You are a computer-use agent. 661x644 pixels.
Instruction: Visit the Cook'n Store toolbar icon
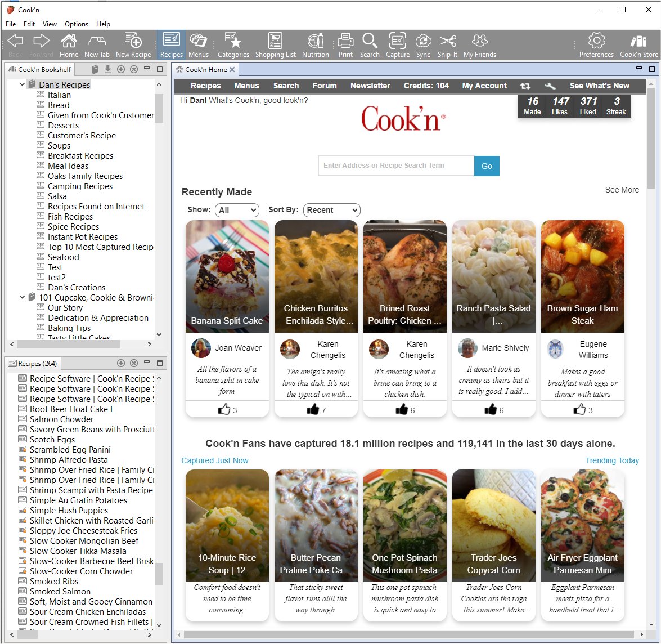[638, 44]
